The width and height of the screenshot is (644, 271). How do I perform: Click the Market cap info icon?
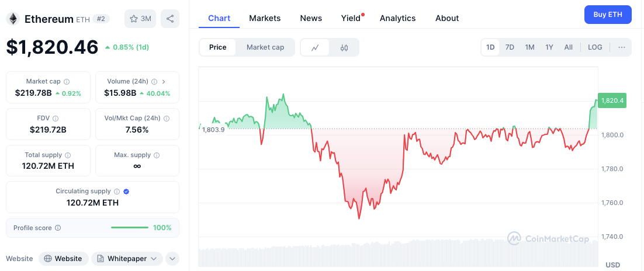tap(67, 82)
